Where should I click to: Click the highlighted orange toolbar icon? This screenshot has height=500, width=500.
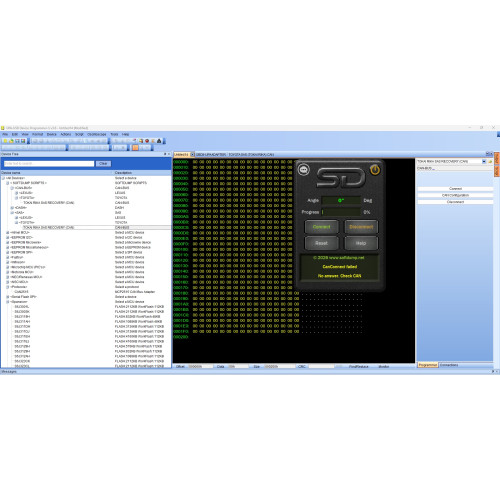(x=135, y=148)
